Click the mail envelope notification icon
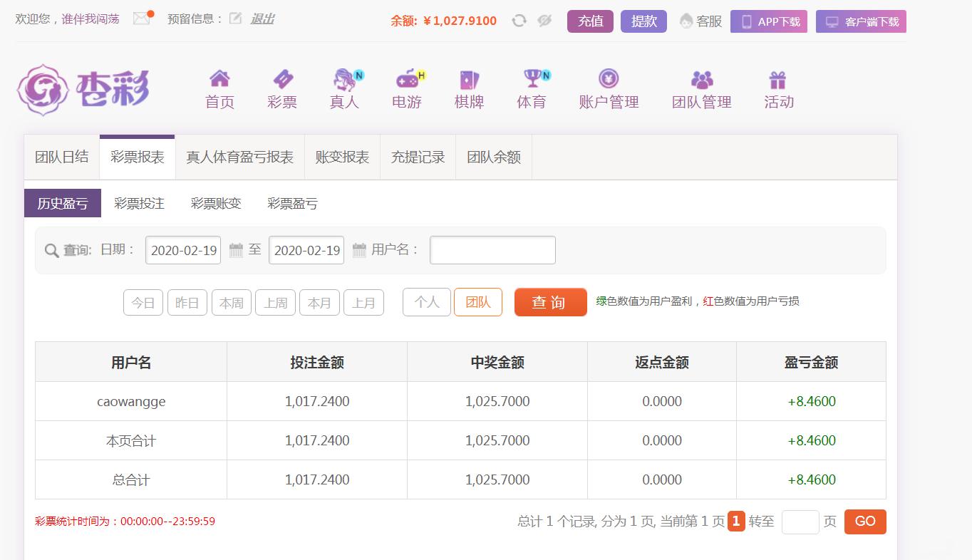Image resolution: width=972 pixels, height=560 pixels. pos(142,19)
